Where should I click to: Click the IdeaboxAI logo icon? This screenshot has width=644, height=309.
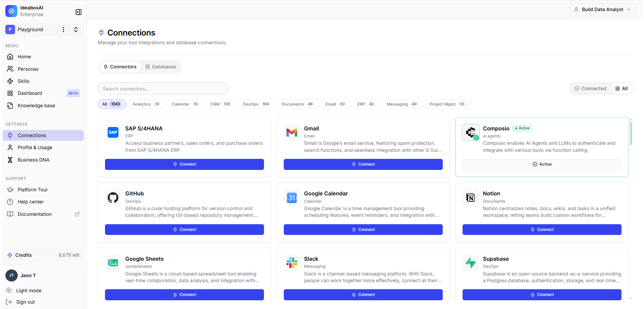coord(11,11)
